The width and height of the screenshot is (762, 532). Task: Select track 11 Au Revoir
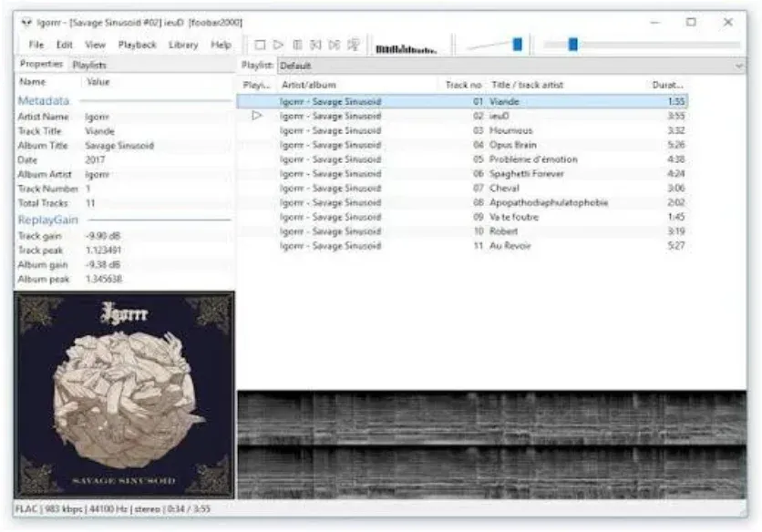point(462,246)
